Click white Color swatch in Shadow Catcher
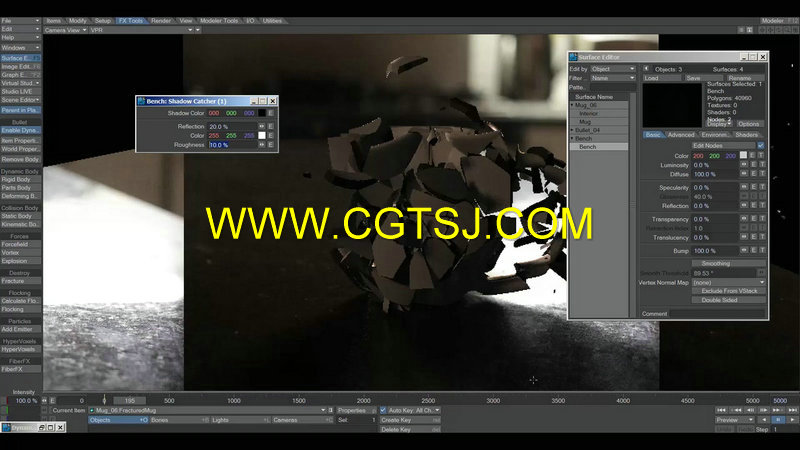 [x=262, y=135]
